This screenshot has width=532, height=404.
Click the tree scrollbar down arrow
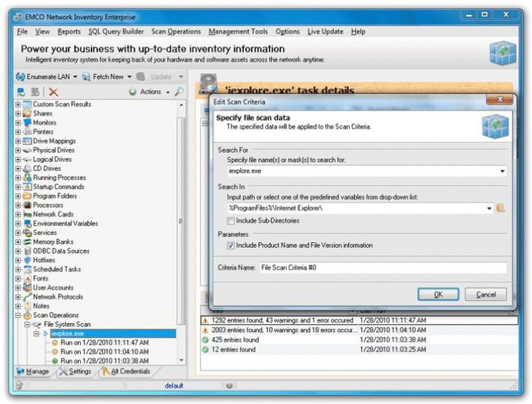(181, 360)
